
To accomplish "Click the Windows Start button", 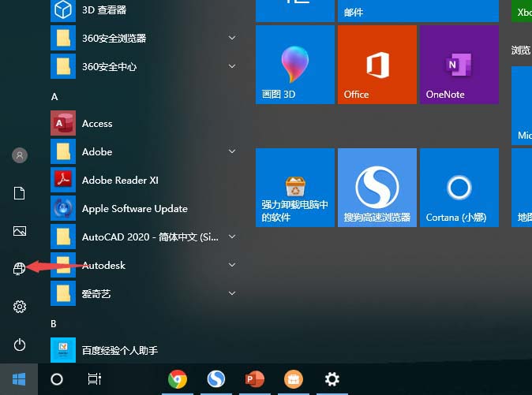I will coord(19,379).
